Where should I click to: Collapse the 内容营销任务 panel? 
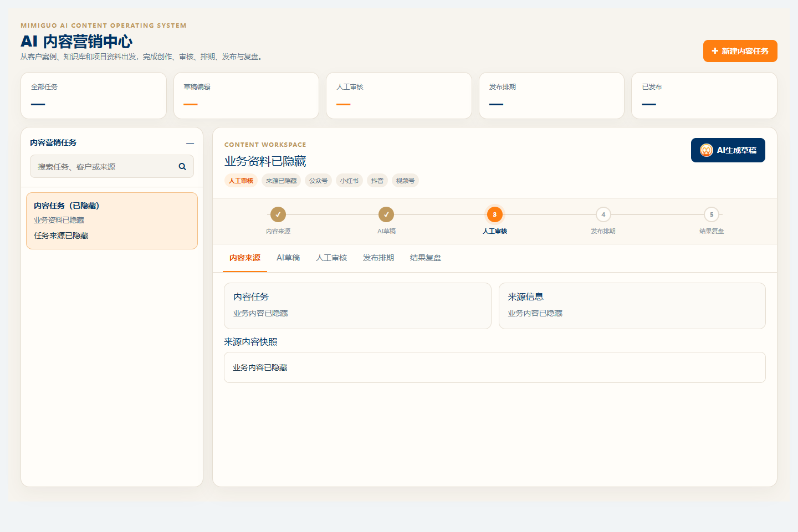(190, 143)
